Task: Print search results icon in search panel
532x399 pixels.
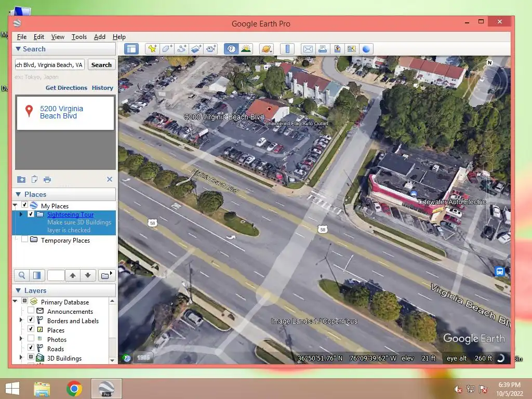Action: pos(47,179)
